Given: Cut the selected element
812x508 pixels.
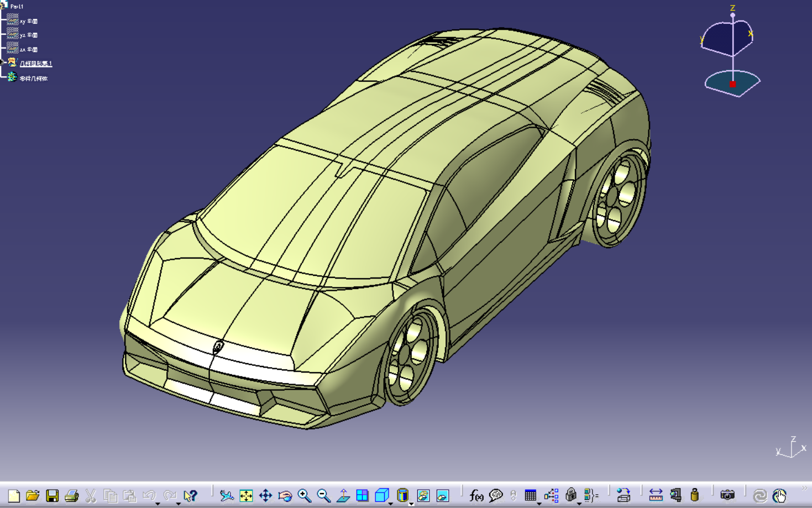Looking at the screenshot, I should click(91, 496).
